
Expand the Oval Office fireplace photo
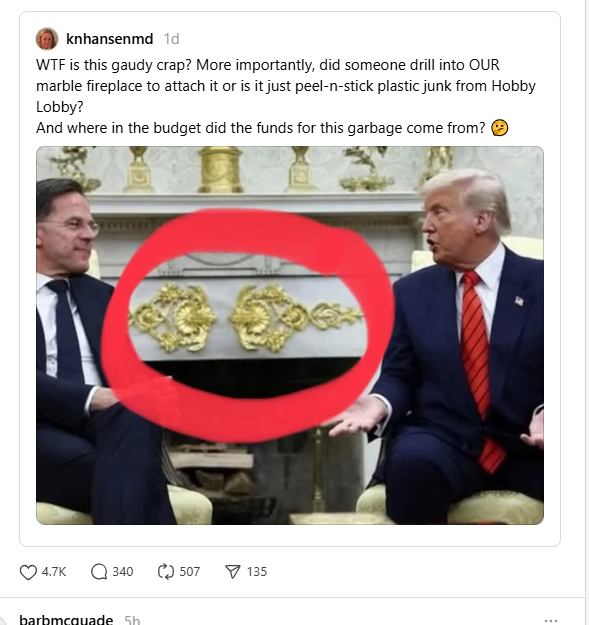(x=290, y=335)
